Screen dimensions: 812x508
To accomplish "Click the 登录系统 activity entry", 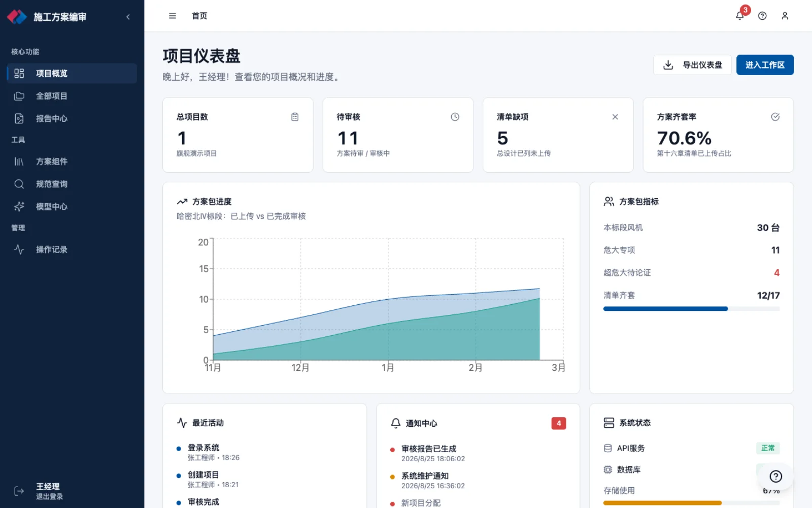I will [264, 452].
